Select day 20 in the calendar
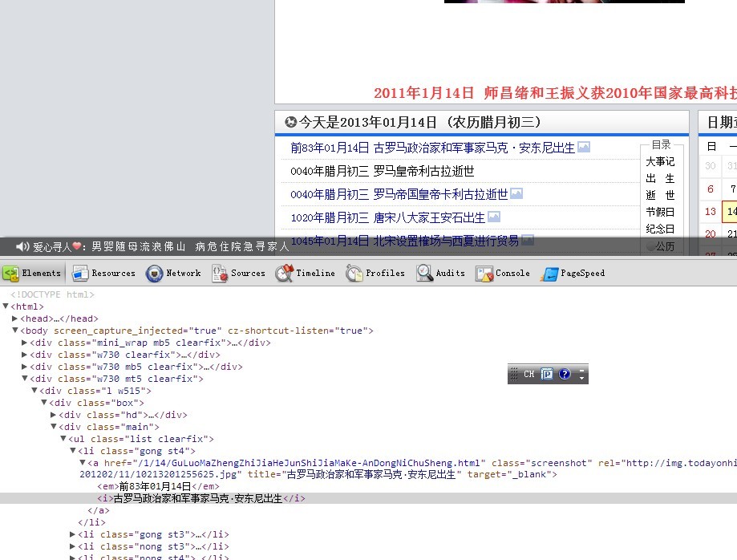 711,233
